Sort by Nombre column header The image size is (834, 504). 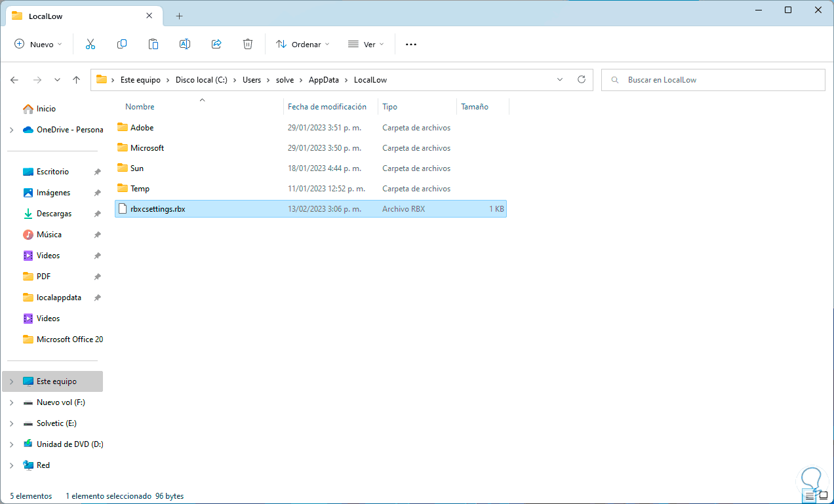coord(140,107)
